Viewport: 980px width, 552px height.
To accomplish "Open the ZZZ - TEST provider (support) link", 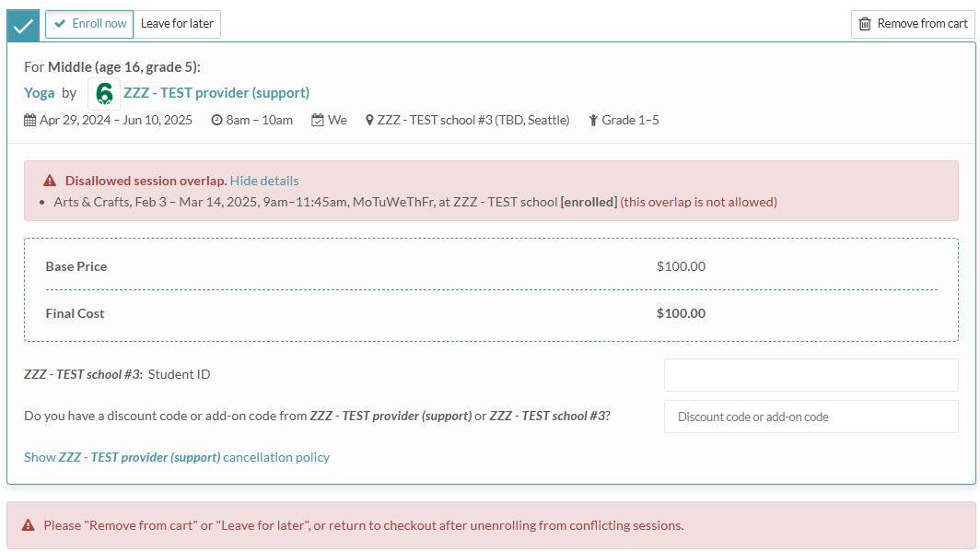I will tap(216, 93).
